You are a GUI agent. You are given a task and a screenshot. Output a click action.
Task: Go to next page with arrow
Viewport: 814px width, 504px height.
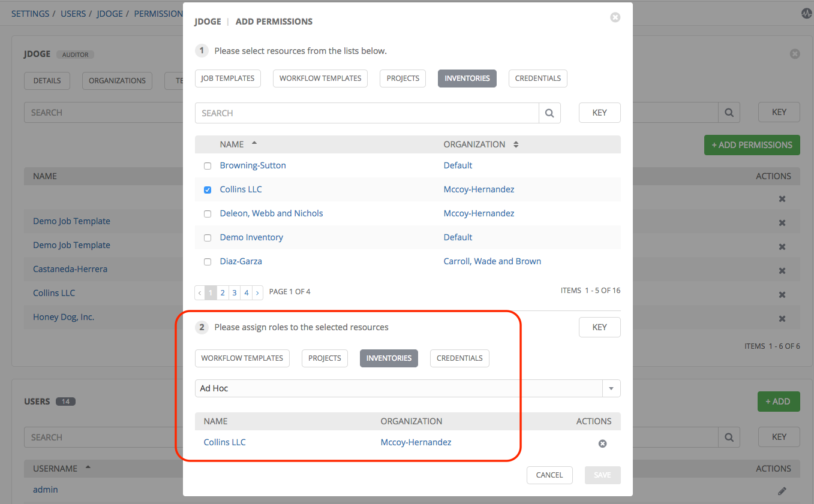258,292
